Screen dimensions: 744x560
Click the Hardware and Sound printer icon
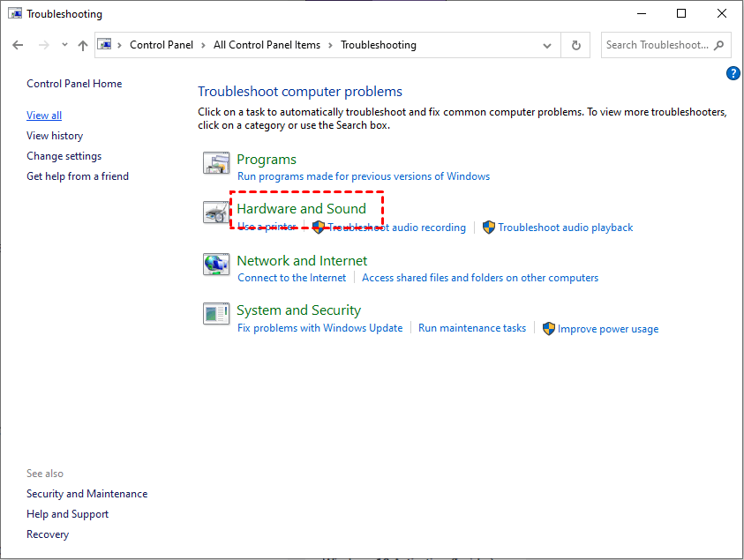(x=216, y=213)
